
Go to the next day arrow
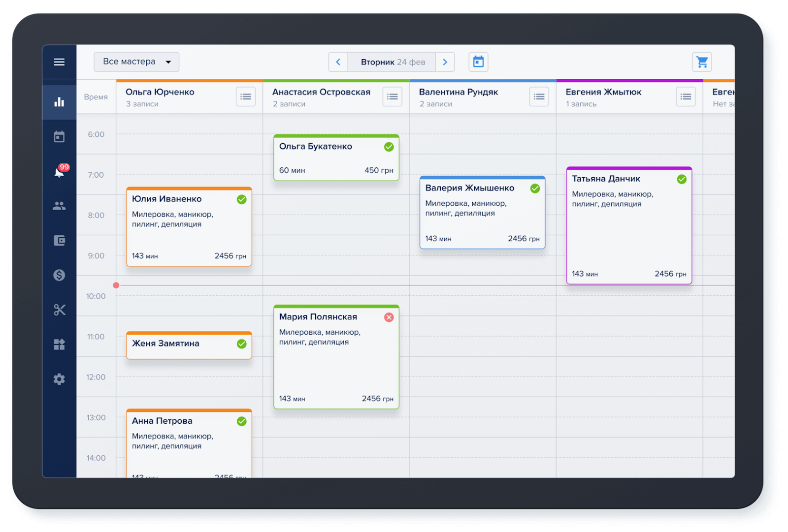click(x=445, y=62)
